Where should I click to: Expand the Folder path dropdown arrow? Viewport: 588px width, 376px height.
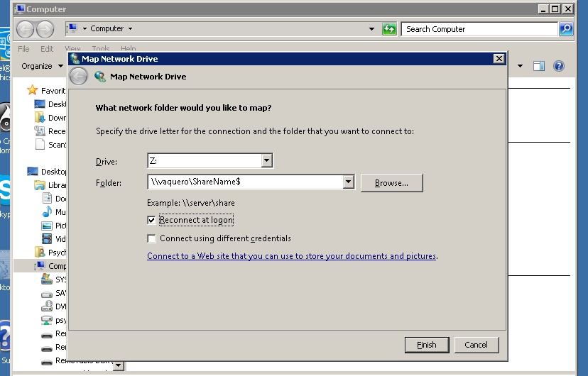349,182
